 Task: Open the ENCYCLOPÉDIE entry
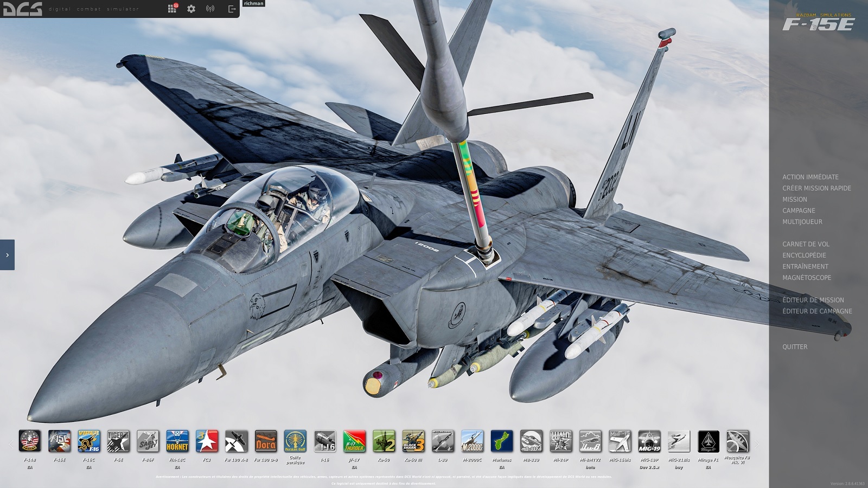point(805,255)
